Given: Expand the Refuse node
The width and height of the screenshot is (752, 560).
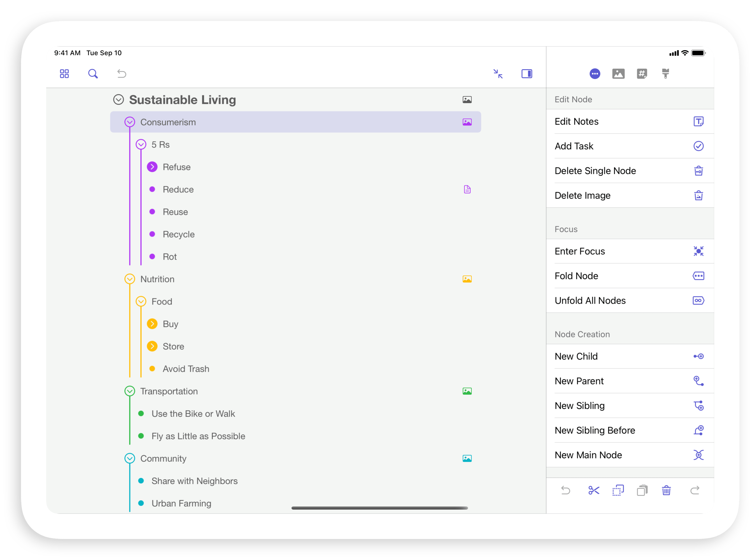Looking at the screenshot, I should (x=152, y=167).
